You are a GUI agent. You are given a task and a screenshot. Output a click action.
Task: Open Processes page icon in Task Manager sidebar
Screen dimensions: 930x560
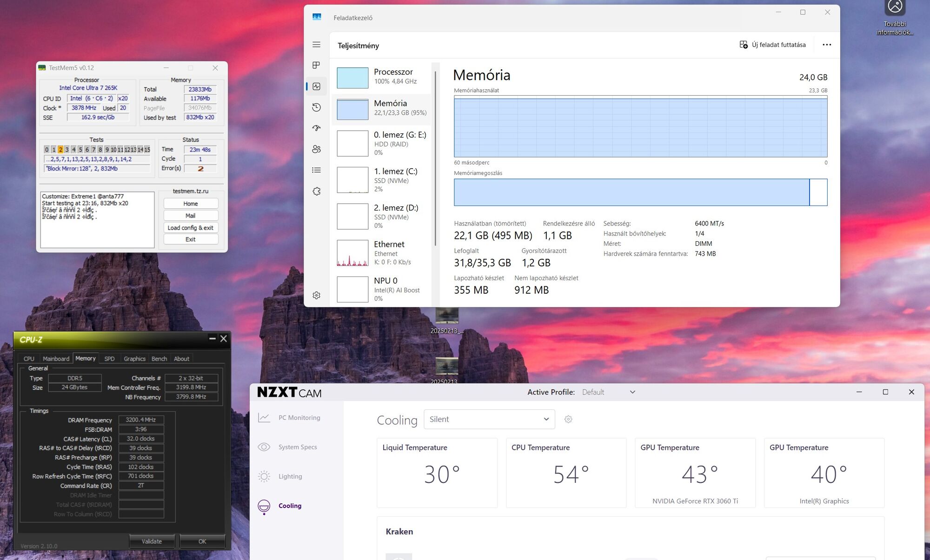tap(316, 65)
